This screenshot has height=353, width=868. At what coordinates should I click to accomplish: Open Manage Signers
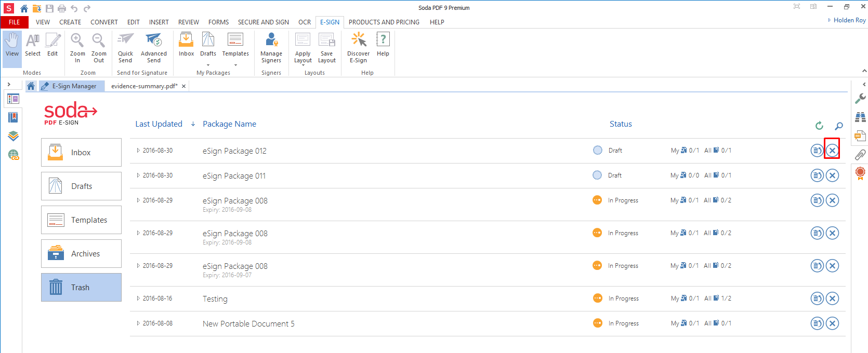[271, 48]
